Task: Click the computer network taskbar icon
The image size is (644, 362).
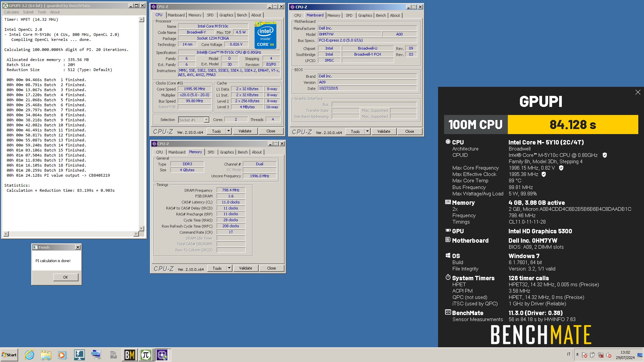Action: pyautogui.click(x=96, y=355)
